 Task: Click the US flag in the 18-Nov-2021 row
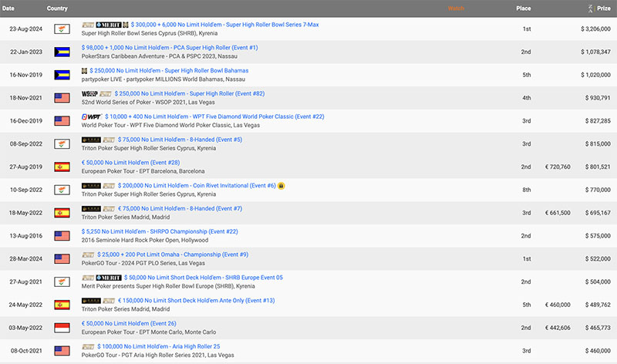point(62,98)
